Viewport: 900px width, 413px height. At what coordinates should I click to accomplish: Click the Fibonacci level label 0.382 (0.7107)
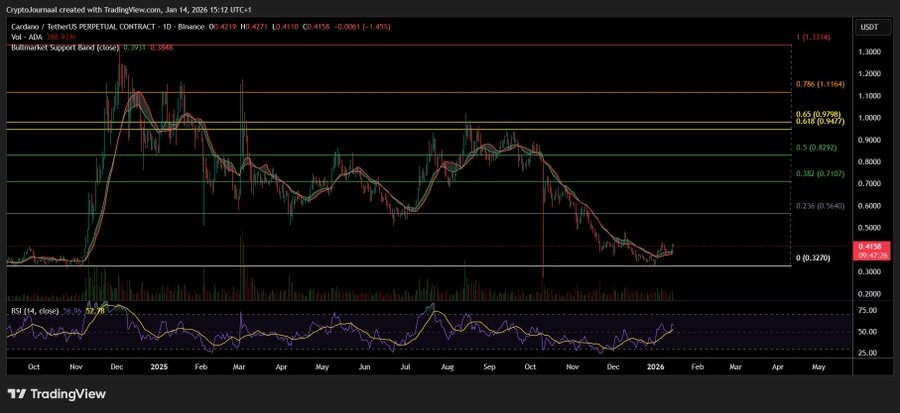(818, 173)
